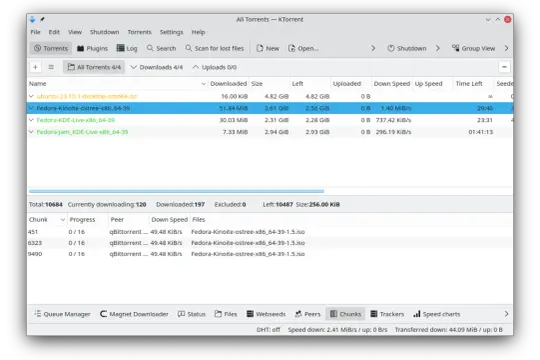This screenshot has width=540, height=360.
Task: Close the current tab with the minus button
Action: (x=504, y=67)
